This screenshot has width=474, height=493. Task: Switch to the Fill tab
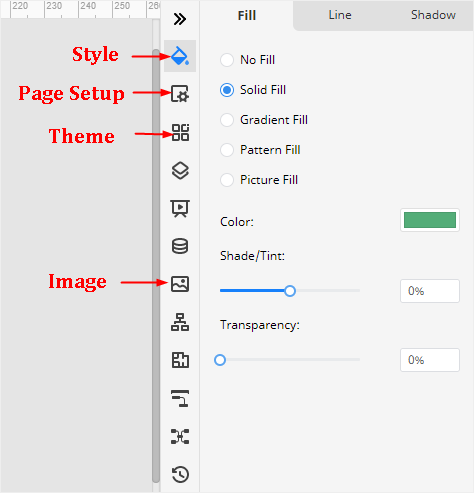(247, 15)
